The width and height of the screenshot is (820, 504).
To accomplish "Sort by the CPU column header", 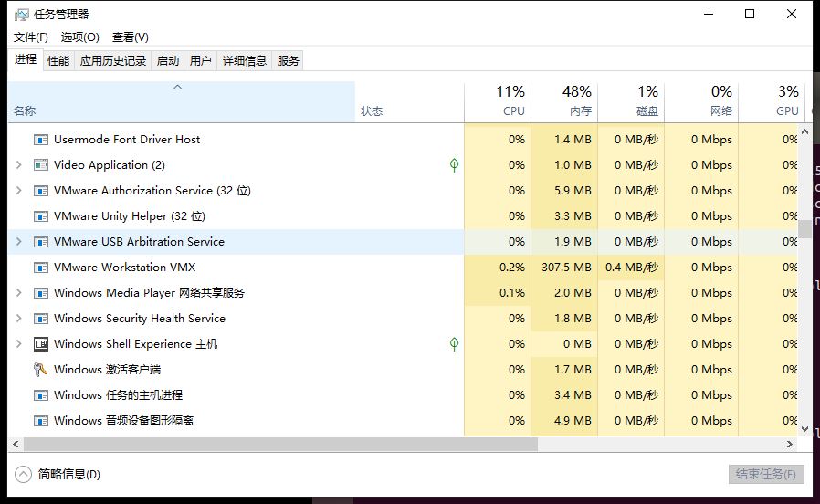I will click(x=498, y=102).
